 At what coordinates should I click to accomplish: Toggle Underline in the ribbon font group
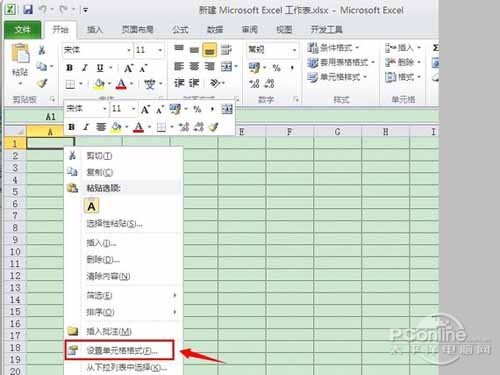coord(100,68)
